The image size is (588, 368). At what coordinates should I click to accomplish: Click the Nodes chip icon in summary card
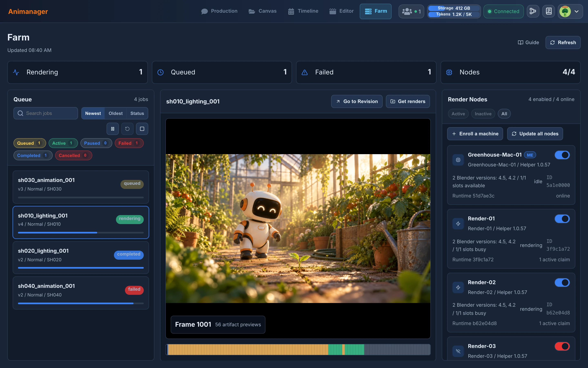click(x=449, y=72)
